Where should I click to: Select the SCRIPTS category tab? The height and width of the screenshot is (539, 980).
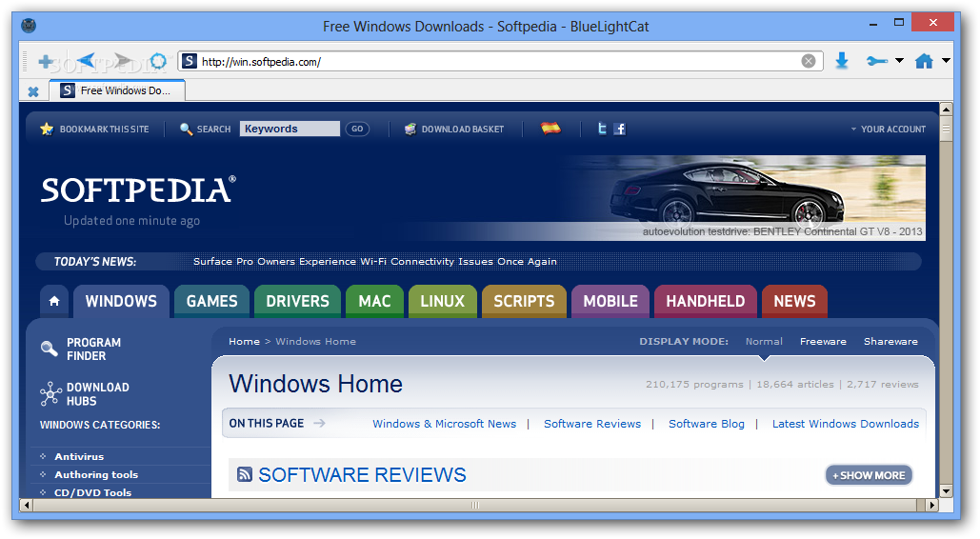pos(524,301)
